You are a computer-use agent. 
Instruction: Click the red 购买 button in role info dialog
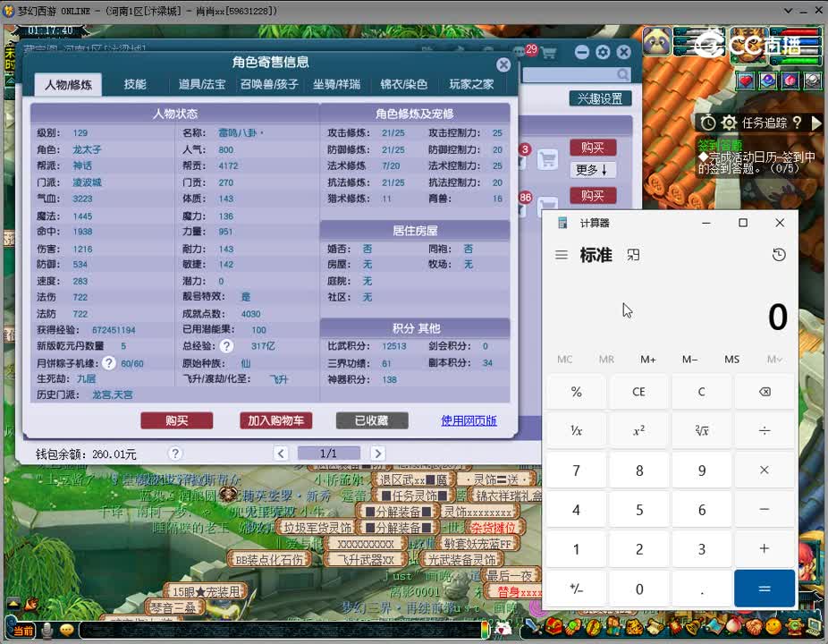pos(177,420)
